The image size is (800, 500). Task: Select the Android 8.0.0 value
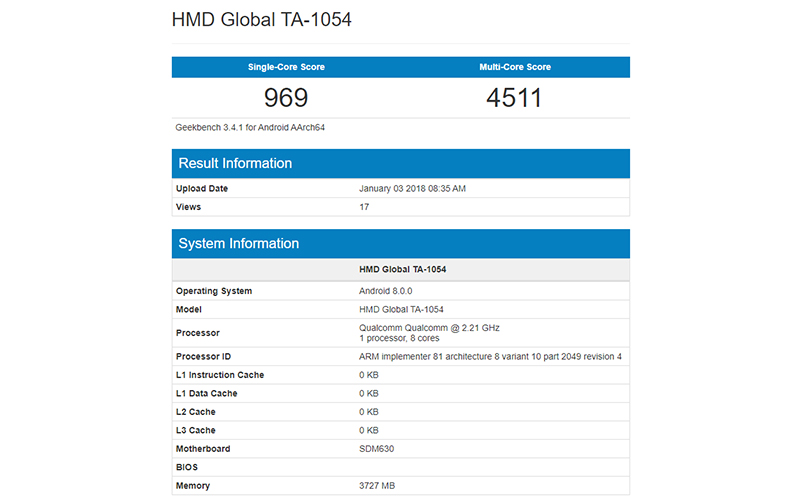[386, 291]
